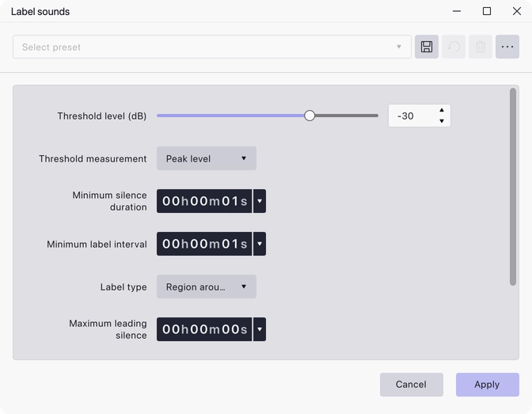The image size is (532, 414).
Task: Click the Threshold measurement label
Action: [x=93, y=159]
